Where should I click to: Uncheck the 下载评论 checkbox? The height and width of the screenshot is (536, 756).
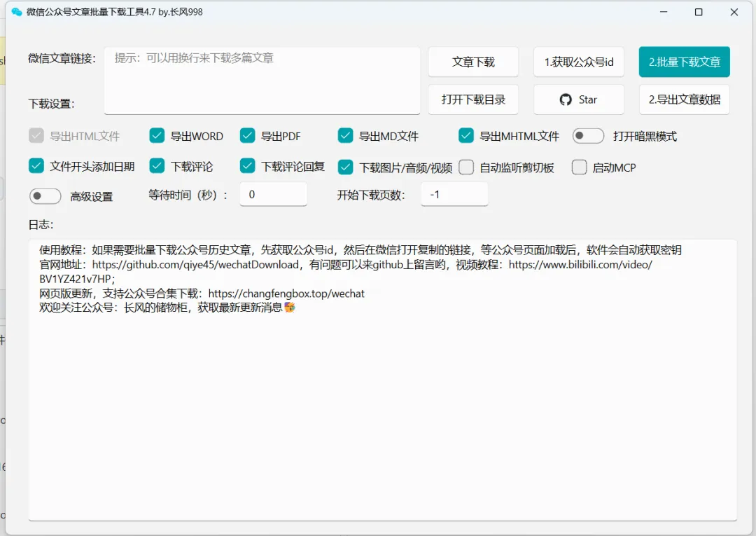coord(157,166)
